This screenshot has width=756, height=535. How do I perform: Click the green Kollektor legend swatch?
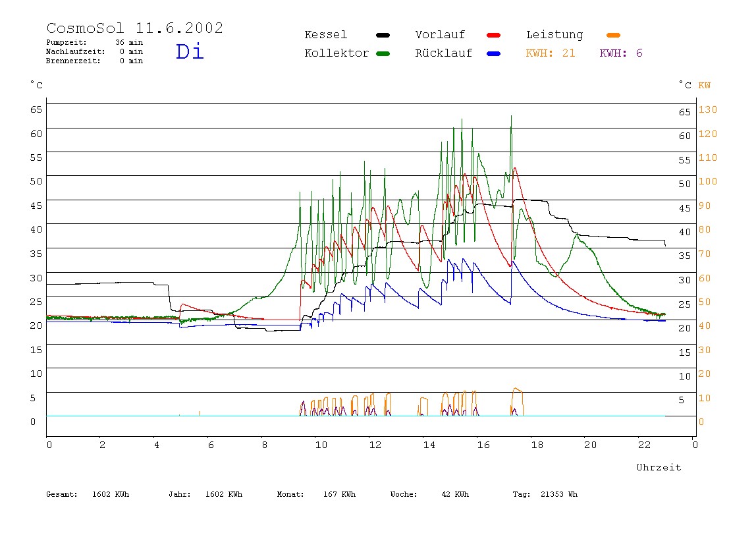[x=383, y=53]
